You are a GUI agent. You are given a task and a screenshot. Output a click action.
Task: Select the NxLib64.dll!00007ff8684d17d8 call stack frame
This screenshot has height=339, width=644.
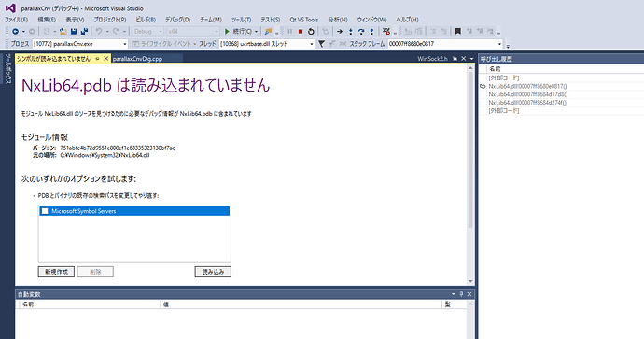[527, 94]
